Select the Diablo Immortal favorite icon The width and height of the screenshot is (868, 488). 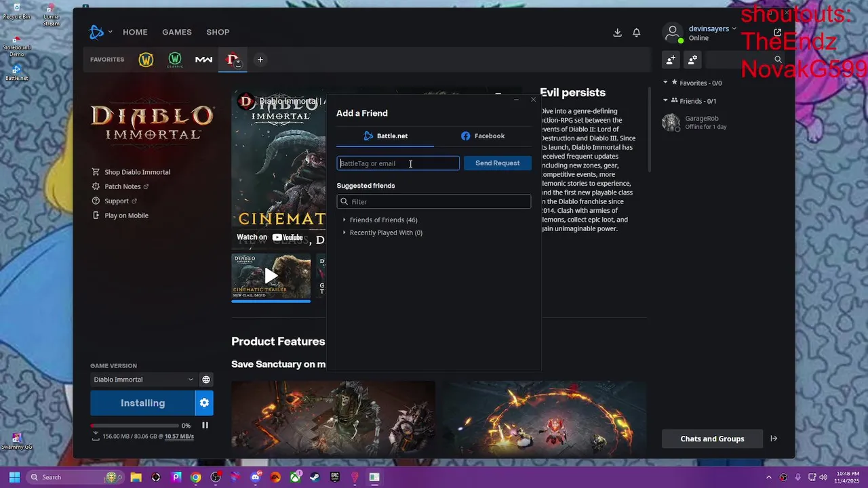233,60
